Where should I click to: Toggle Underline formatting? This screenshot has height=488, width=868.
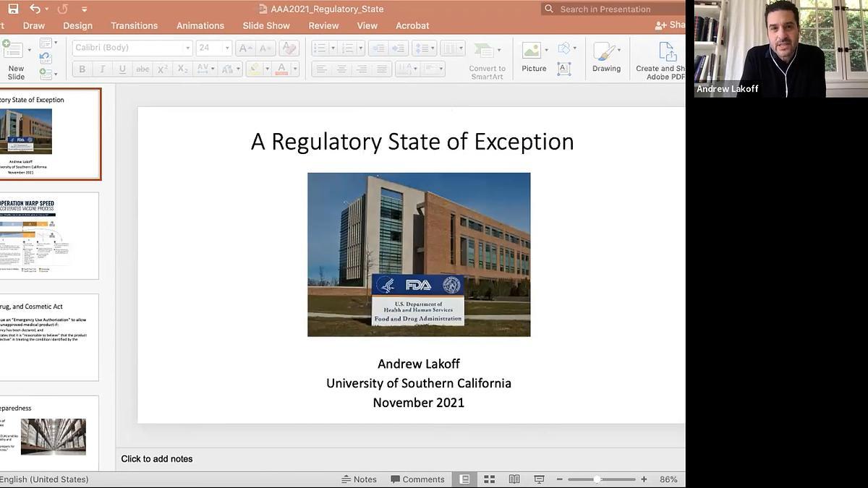[122, 69]
